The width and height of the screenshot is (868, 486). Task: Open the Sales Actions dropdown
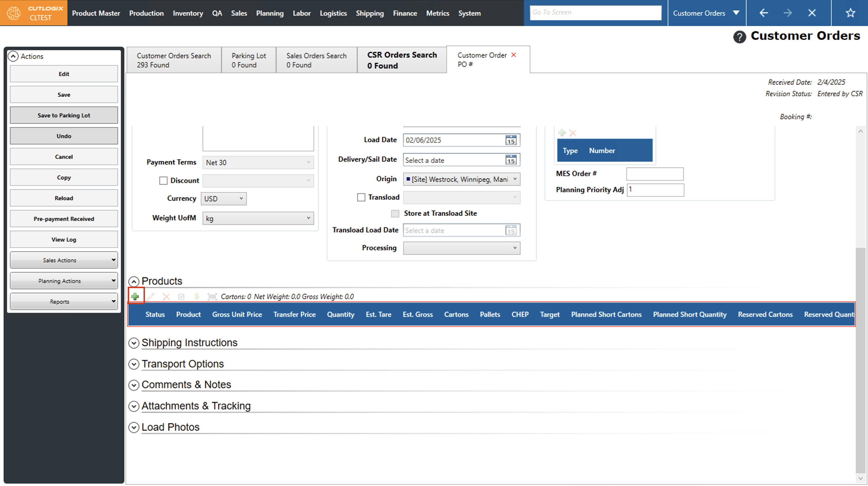64,260
